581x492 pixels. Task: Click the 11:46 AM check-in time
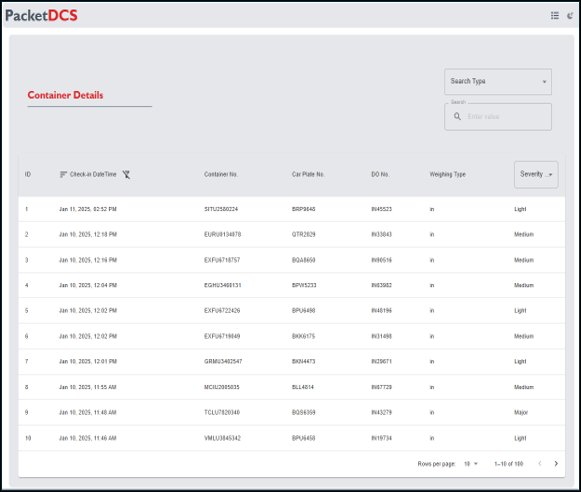coord(88,438)
